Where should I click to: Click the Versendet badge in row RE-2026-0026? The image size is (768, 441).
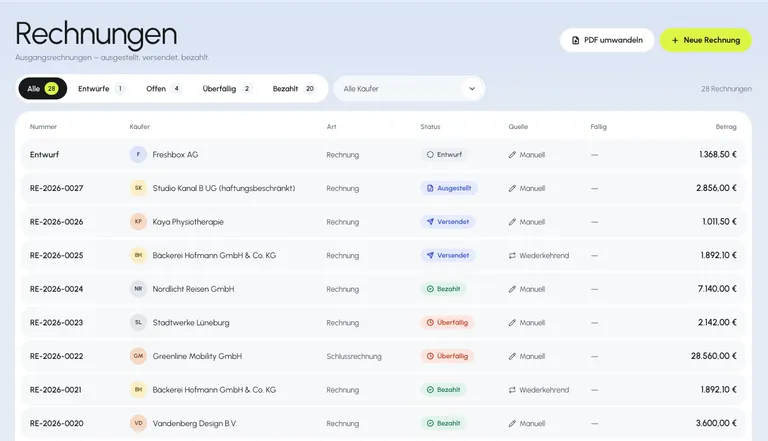(x=448, y=221)
